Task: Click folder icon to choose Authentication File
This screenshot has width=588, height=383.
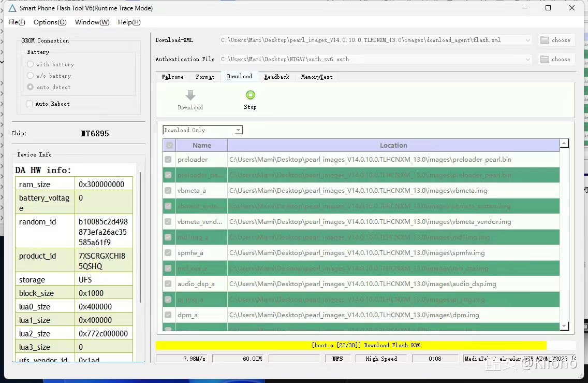Action: (x=545, y=60)
